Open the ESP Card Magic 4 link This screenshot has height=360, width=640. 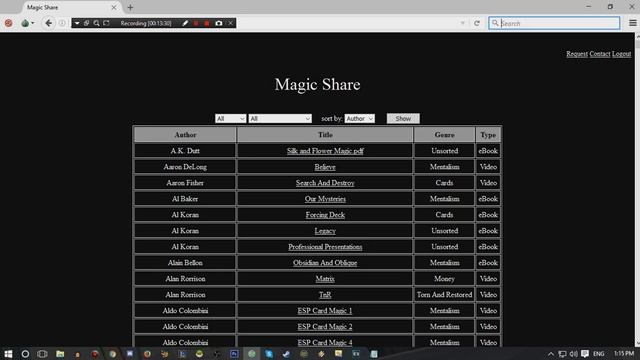click(x=325, y=342)
